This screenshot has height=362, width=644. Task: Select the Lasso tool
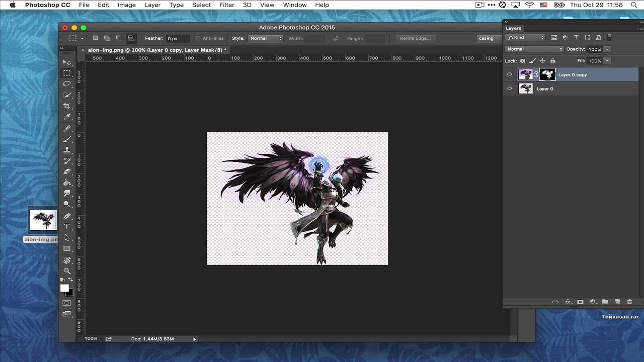tap(67, 84)
